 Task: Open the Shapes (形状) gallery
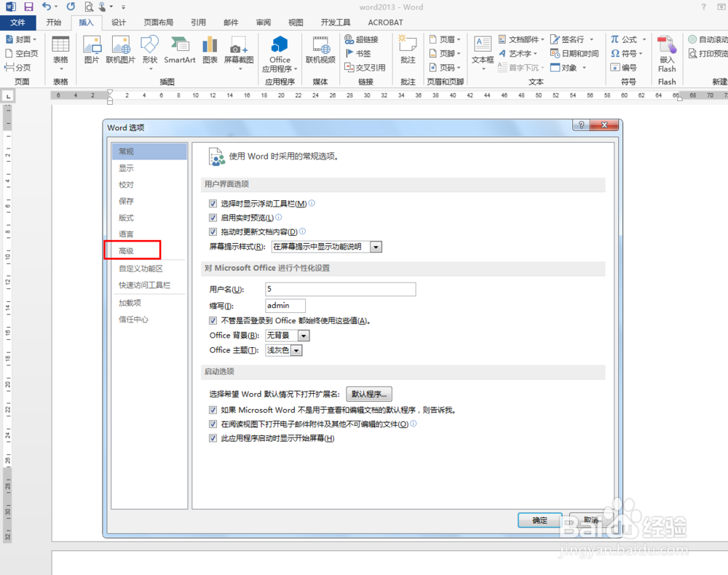[150, 53]
